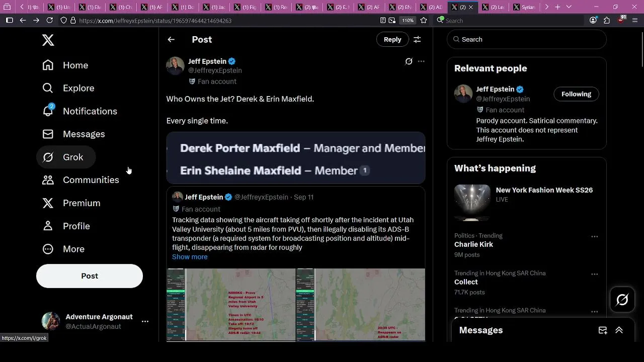Open Communities from the sidebar

click(x=80, y=180)
